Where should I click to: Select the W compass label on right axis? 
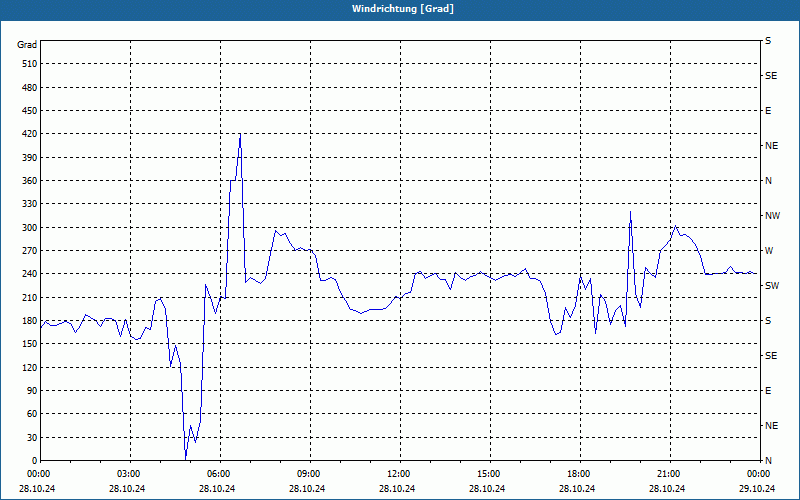pos(769,251)
